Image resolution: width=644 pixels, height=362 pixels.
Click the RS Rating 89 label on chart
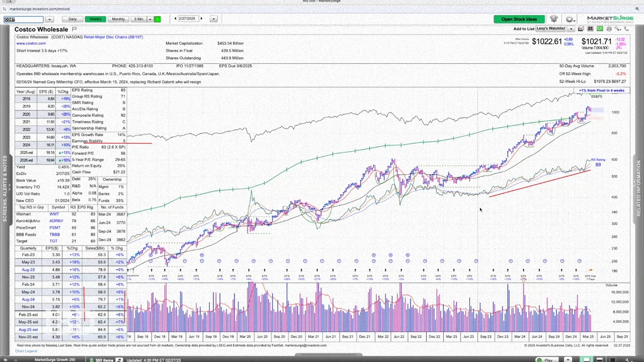click(597, 162)
